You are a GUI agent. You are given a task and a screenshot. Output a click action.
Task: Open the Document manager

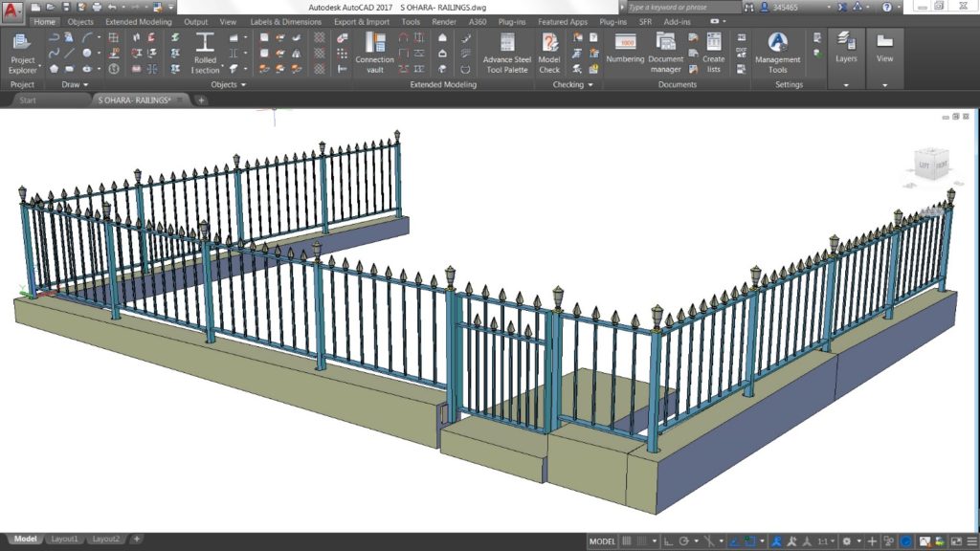tap(666, 53)
